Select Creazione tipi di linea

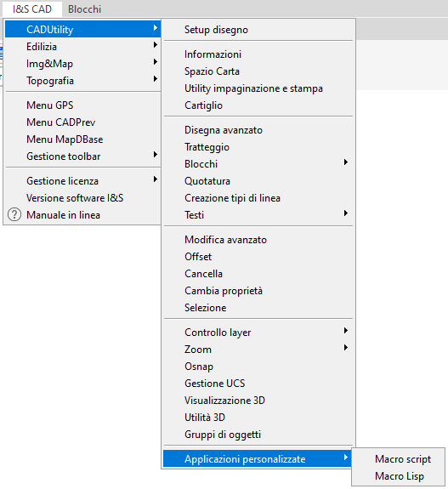point(258,198)
